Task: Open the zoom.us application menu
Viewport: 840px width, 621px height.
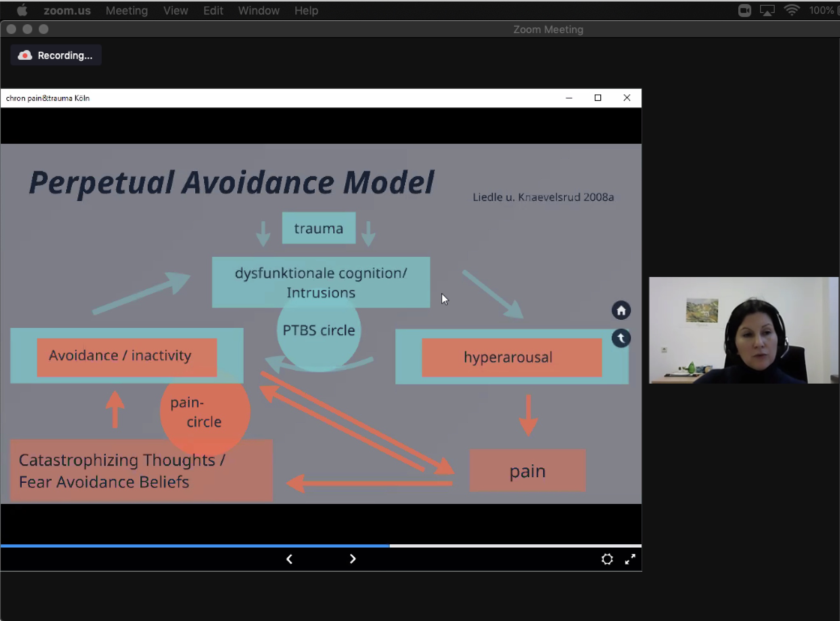Action: point(67,10)
